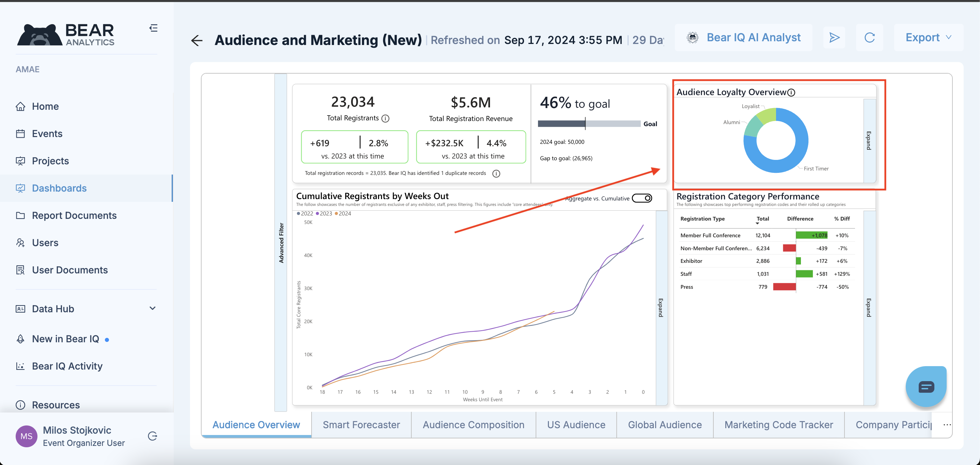This screenshot has width=980, height=465.
Task: Click the Total Registrants info icon
Action: coord(385,118)
